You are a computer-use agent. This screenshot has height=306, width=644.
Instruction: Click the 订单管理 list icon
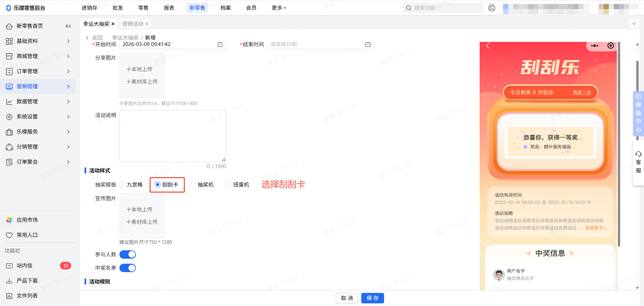[9, 71]
